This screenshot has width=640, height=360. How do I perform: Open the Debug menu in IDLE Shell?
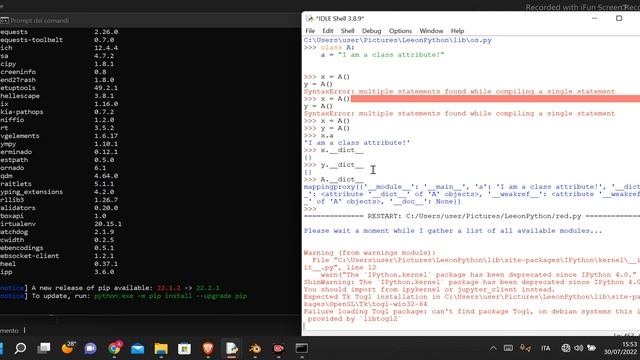click(371, 31)
